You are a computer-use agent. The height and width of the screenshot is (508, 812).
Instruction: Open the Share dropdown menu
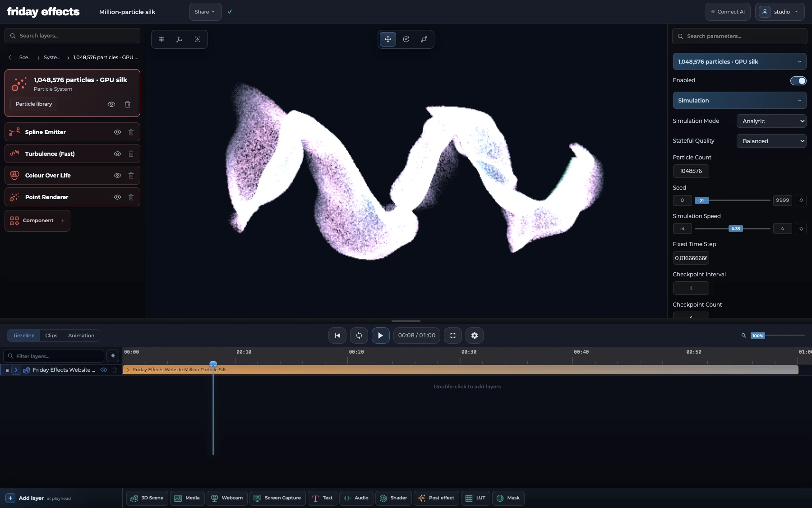point(205,12)
